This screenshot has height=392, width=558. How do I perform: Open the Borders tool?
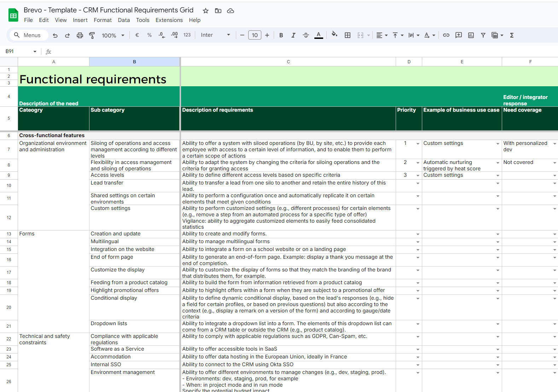pos(348,35)
